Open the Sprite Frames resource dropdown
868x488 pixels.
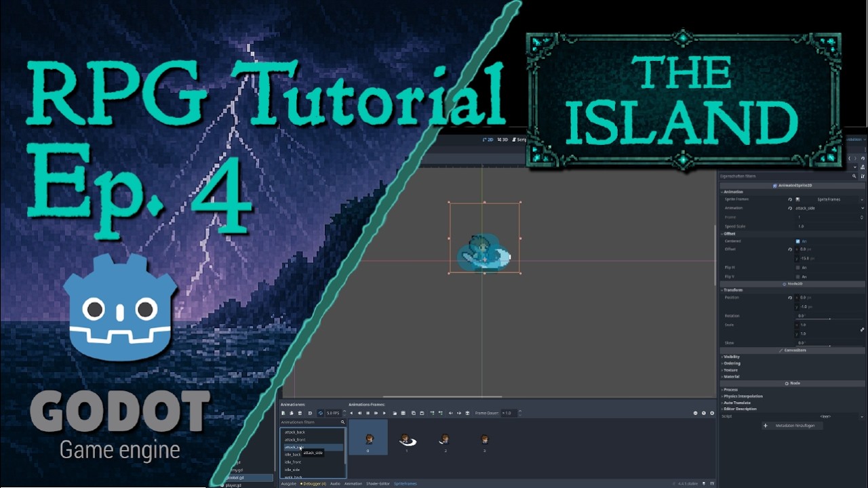[x=862, y=199]
